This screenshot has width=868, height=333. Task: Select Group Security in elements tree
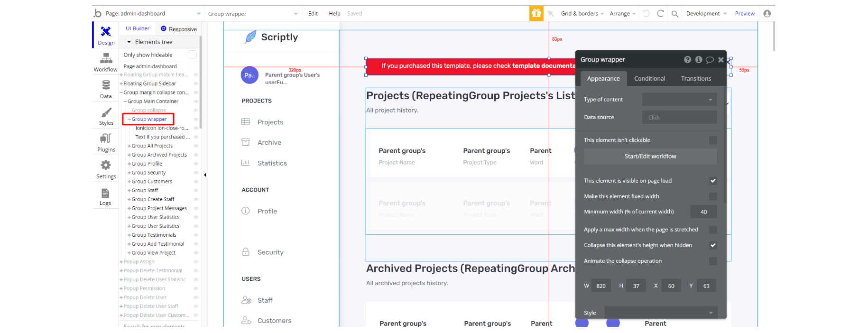(148, 173)
